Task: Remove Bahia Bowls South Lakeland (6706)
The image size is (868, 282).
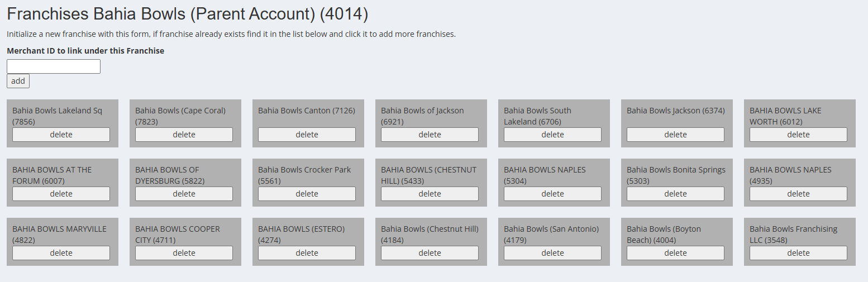Action: [552, 135]
